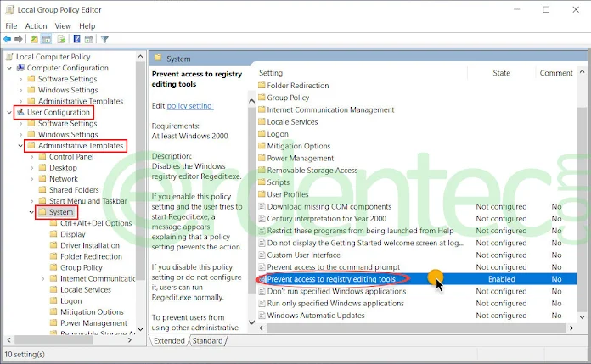
Task: Expand Windows Settings under Computer Configuration
Action: [20, 90]
